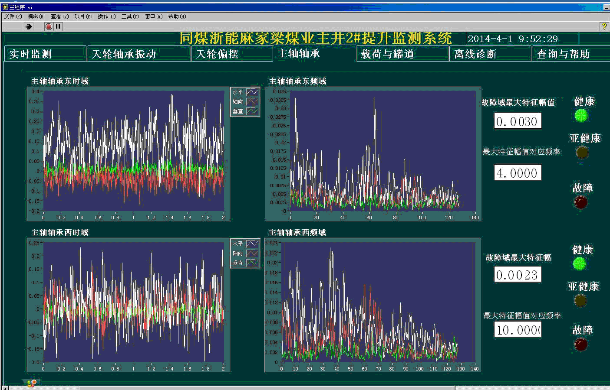Click the small icon at the bottom-left corner
The height and width of the screenshot is (390, 610).
tap(32, 383)
